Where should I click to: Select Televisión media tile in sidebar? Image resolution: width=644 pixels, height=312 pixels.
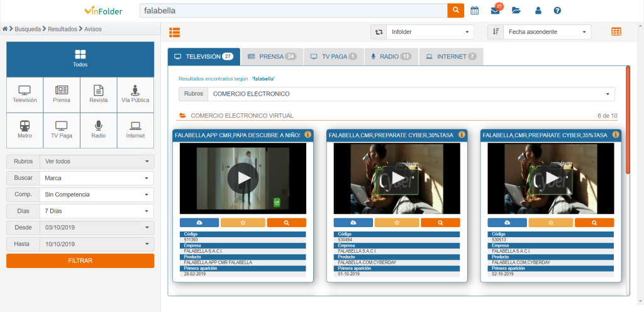click(25, 95)
